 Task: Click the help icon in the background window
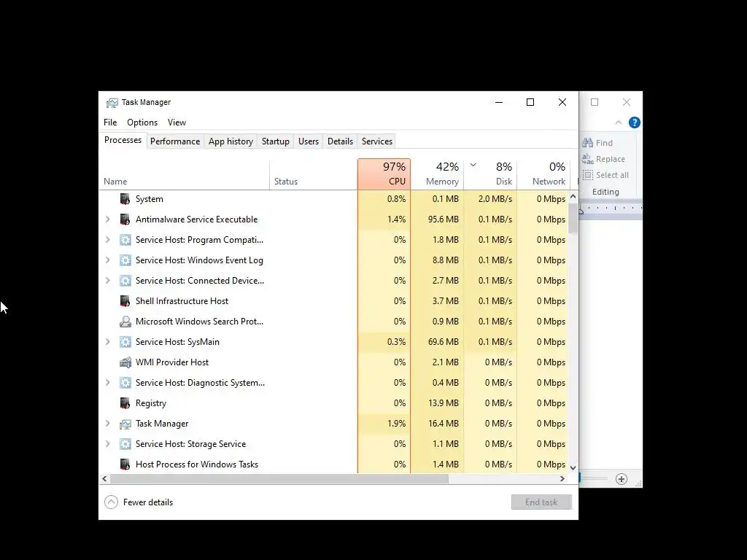coord(634,122)
